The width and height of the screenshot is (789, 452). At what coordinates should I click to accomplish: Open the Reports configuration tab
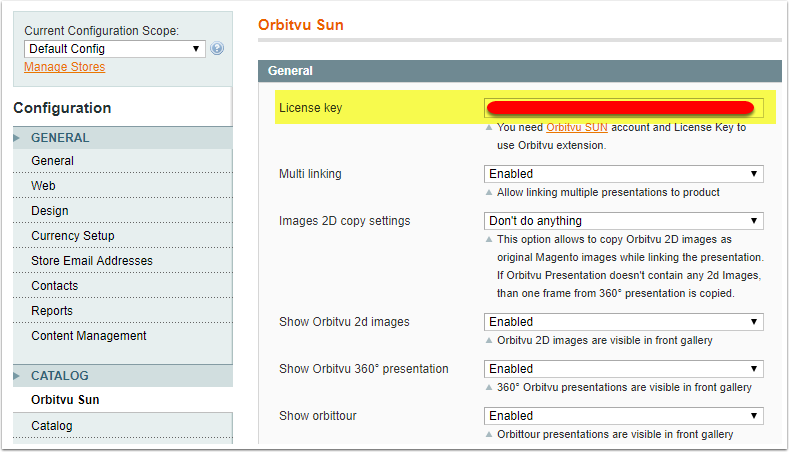[x=123, y=311]
